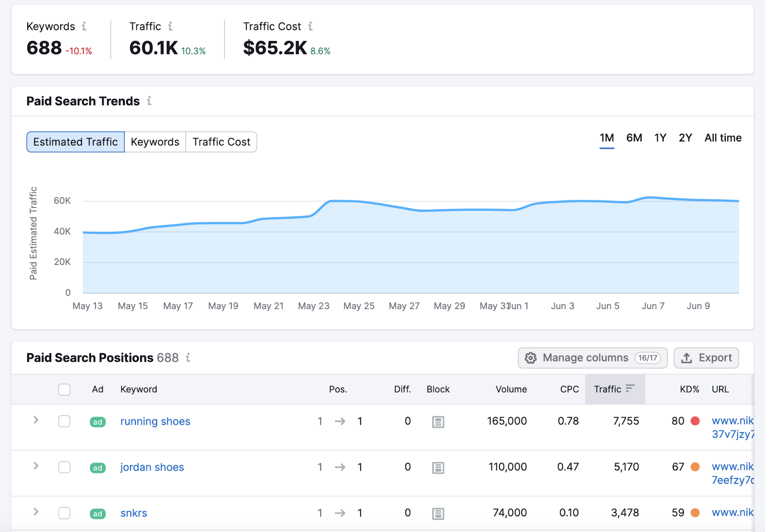Switch to the Keywords trend tab
This screenshot has width=765, height=532.
click(154, 141)
